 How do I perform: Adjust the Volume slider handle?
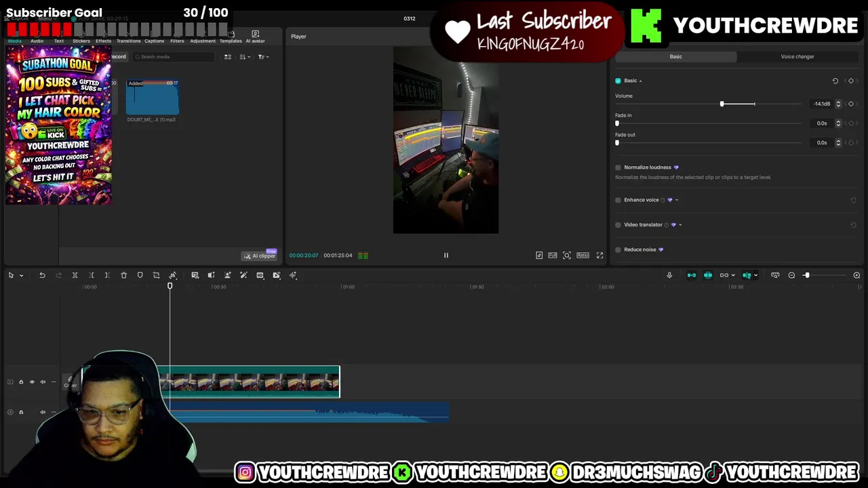click(x=722, y=104)
